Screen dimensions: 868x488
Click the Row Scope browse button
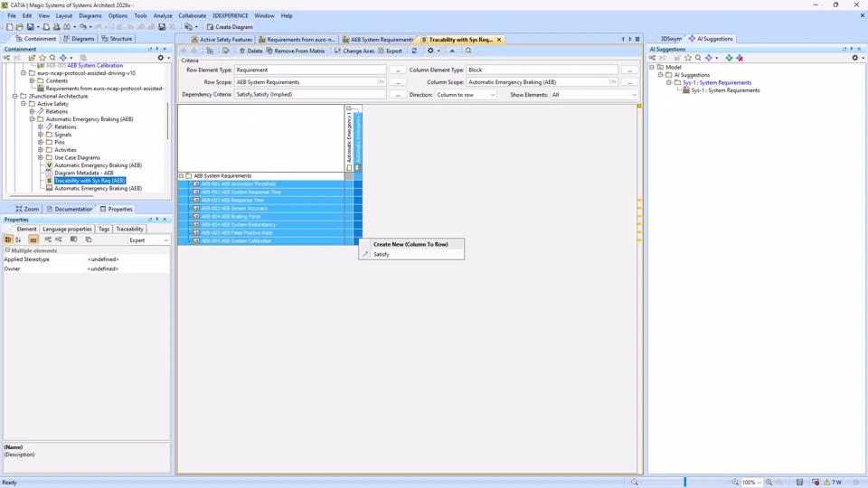tap(398, 82)
